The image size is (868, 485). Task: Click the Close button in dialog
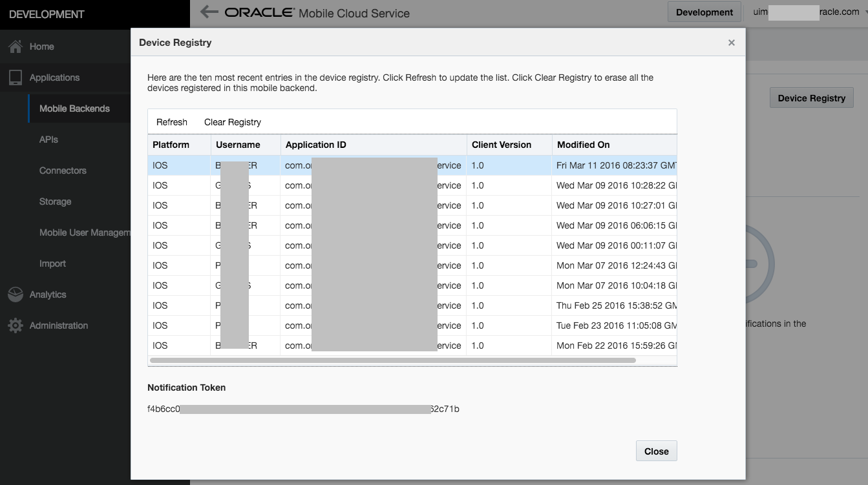[x=657, y=451]
